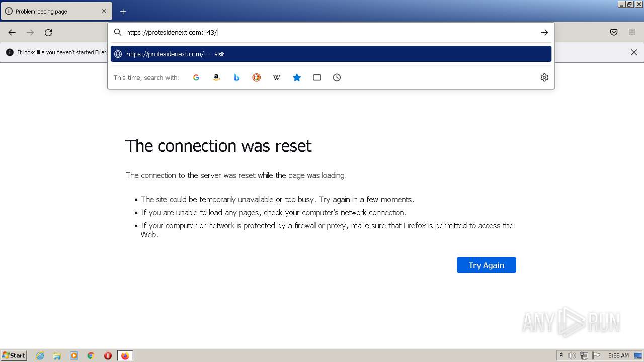Search in open Tabs icon
The height and width of the screenshot is (362, 644).
pyautogui.click(x=317, y=77)
